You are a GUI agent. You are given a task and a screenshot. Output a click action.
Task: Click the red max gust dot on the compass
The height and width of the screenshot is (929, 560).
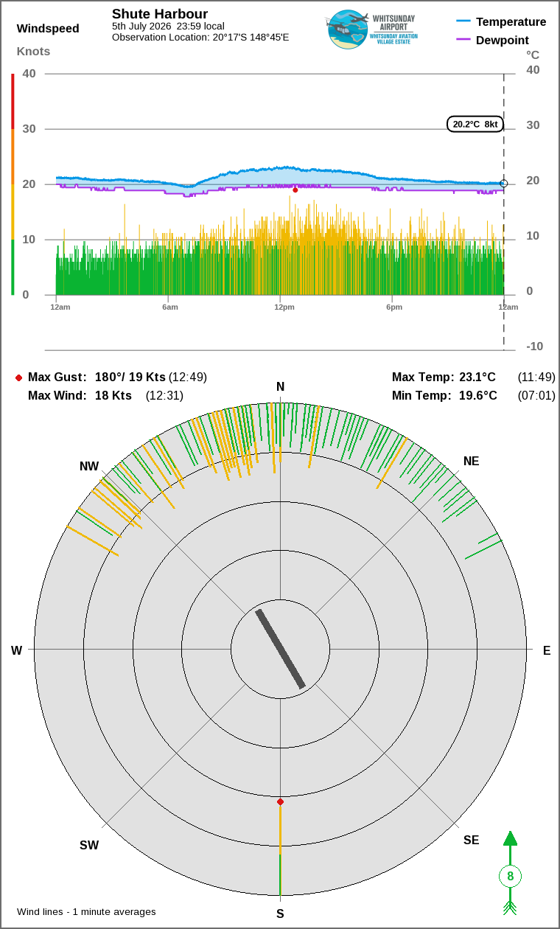[x=280, y=801]
